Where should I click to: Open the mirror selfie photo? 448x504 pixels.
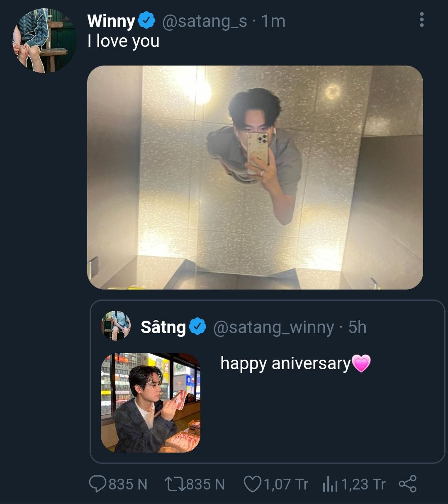(x=255, y=177)
